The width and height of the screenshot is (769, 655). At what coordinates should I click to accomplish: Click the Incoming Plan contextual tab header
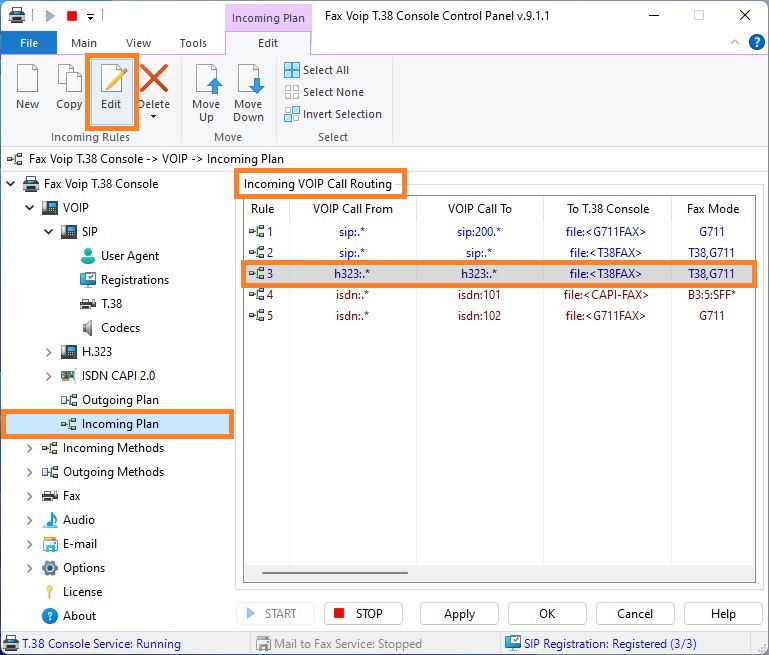pyautogui.click(x=268, y=18)
